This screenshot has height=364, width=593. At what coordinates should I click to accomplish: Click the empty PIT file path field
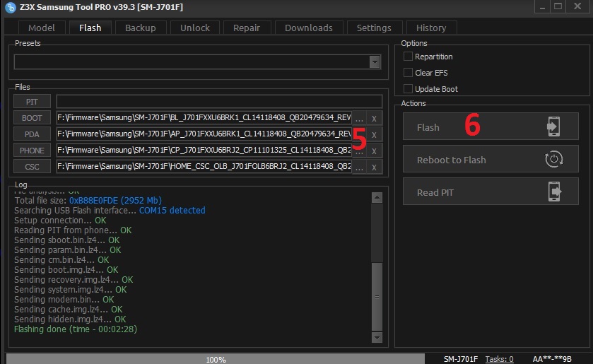tap(219, 101)
